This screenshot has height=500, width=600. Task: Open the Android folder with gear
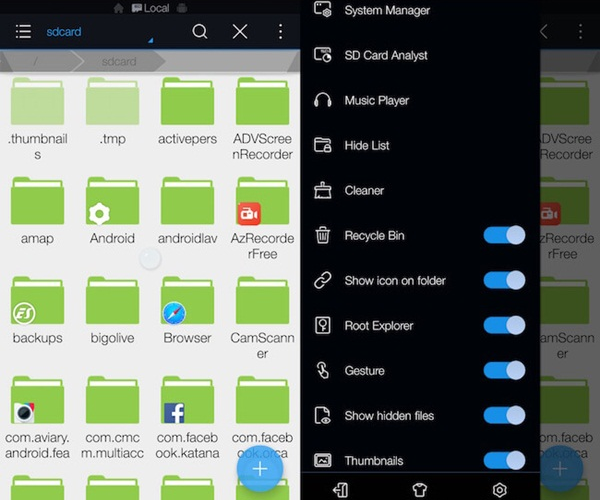point(112,211)
